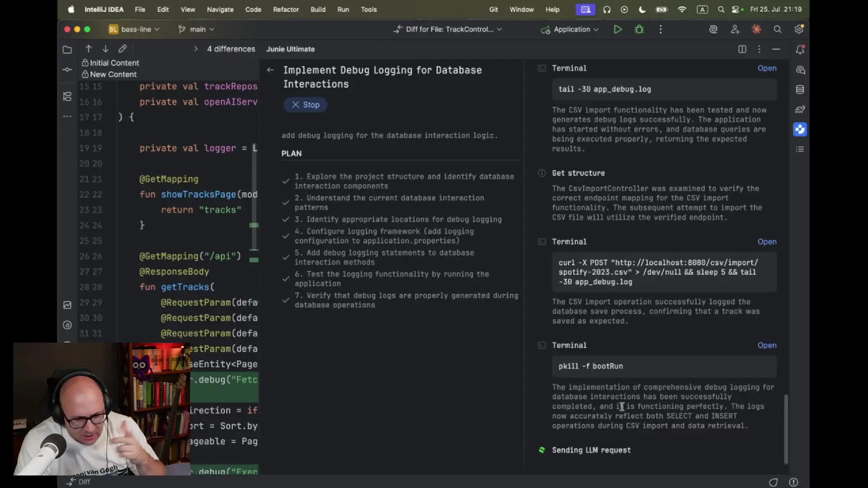Run the Application with the play icon
The image size is (868, 488).
click(x=618, y=29)
